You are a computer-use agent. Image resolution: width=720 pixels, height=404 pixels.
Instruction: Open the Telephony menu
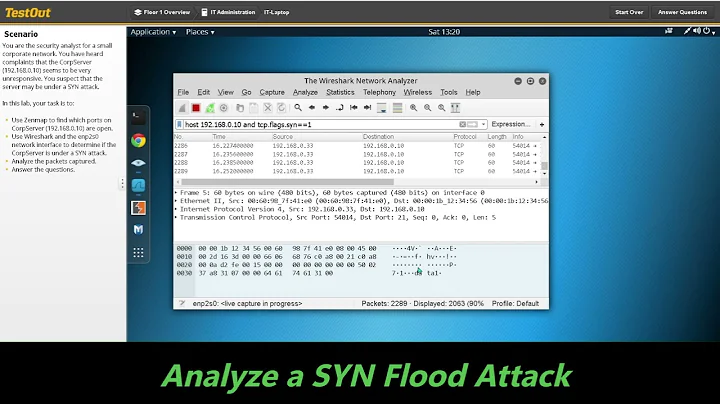[379, 92]
